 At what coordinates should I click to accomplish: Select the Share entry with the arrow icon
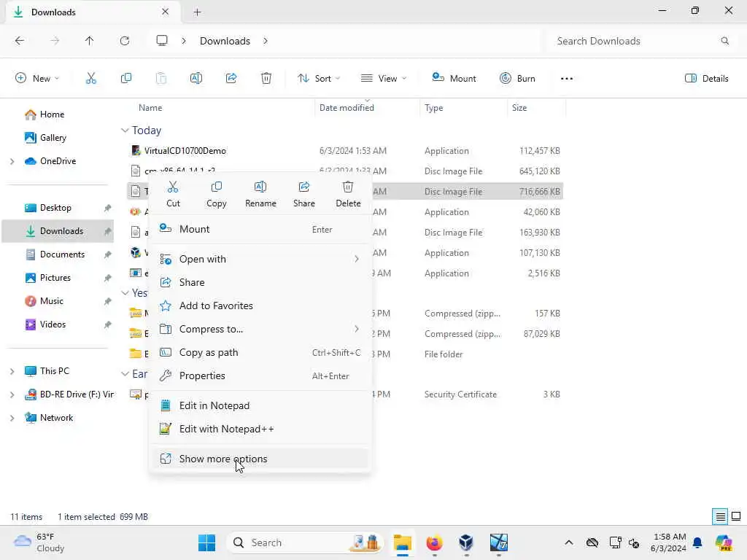260,282
